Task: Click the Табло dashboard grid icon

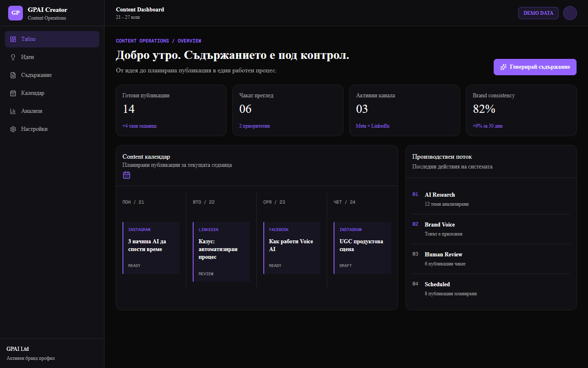Action: (x=13, y=39)
